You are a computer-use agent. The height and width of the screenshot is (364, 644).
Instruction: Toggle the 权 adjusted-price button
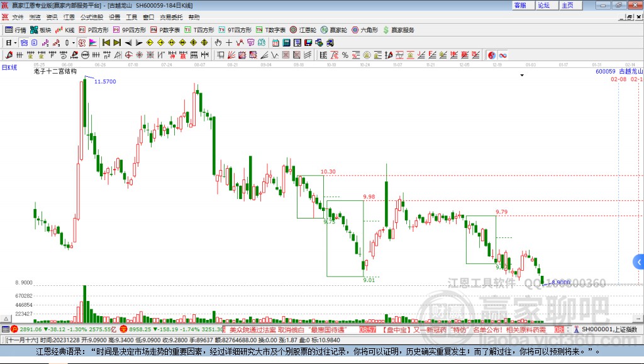(x=82, y=42)
